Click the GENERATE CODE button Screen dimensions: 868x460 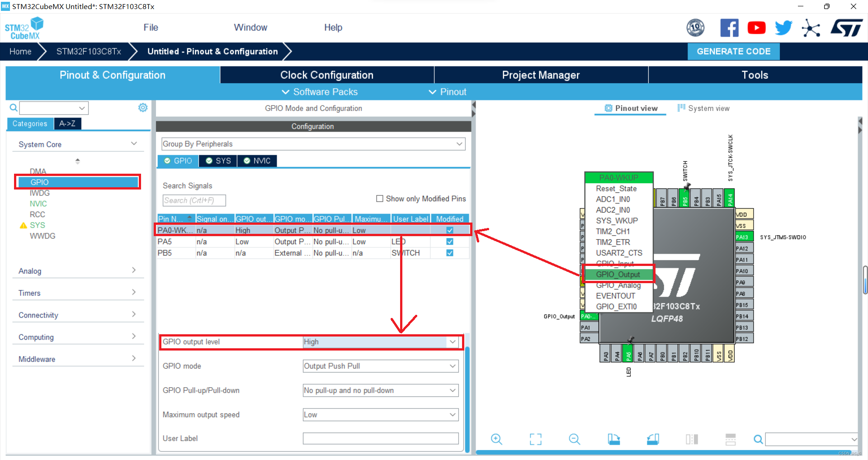733,52
